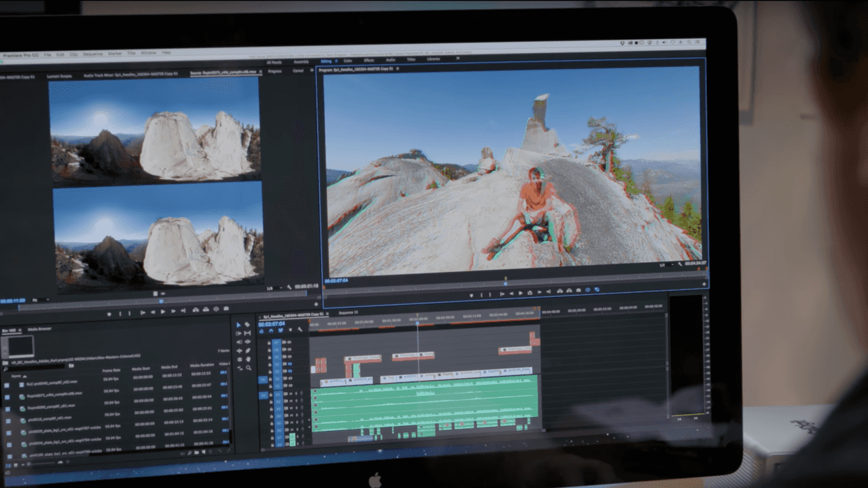Open the Marker menu

click(x=115, y=54)
